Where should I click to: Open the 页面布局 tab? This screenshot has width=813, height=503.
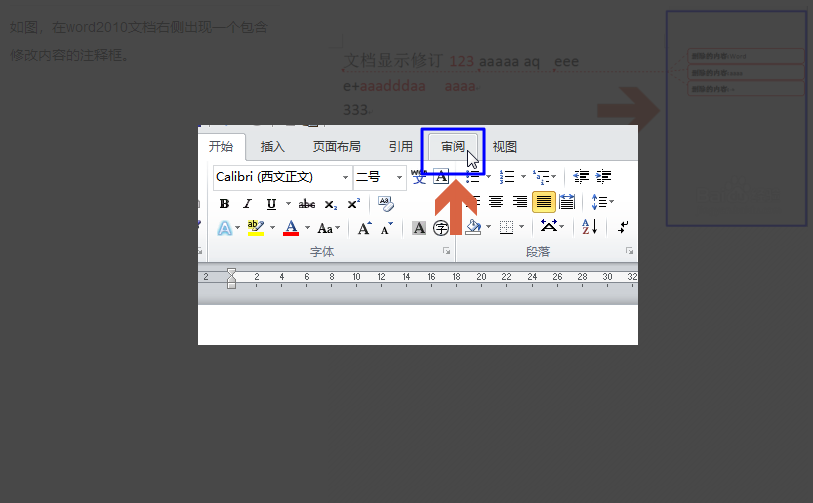point(337,147)
